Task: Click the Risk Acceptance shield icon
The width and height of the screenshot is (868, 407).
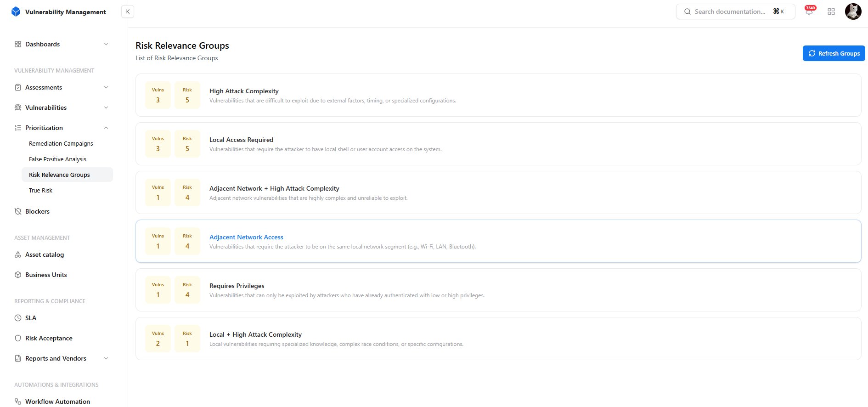Action: (18, 338)
